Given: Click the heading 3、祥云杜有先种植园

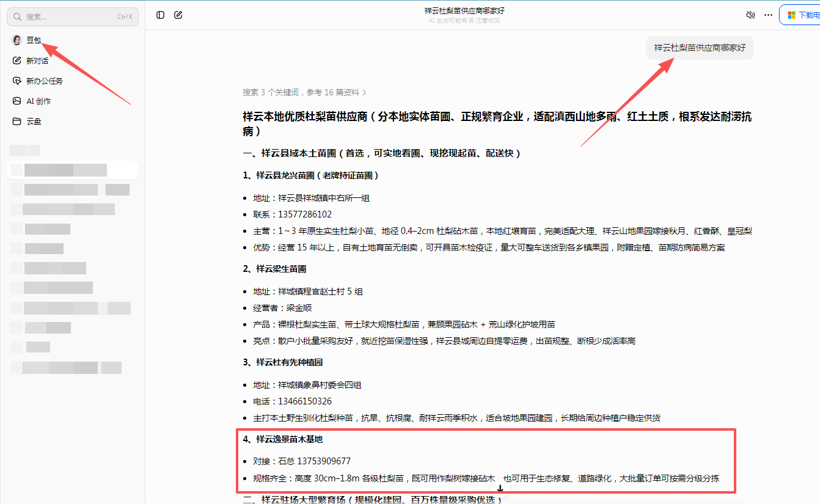Looking at the screenshot, I should tap(282, 362).
